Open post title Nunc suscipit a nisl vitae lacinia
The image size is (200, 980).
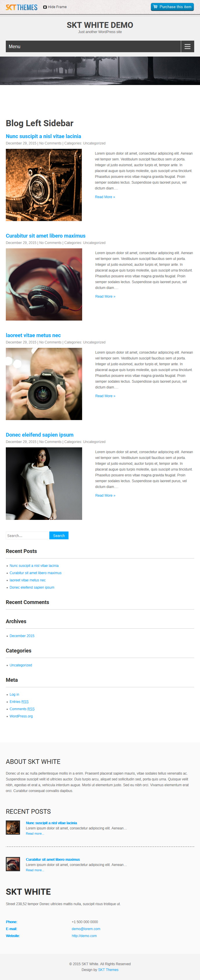pos(44,136)
